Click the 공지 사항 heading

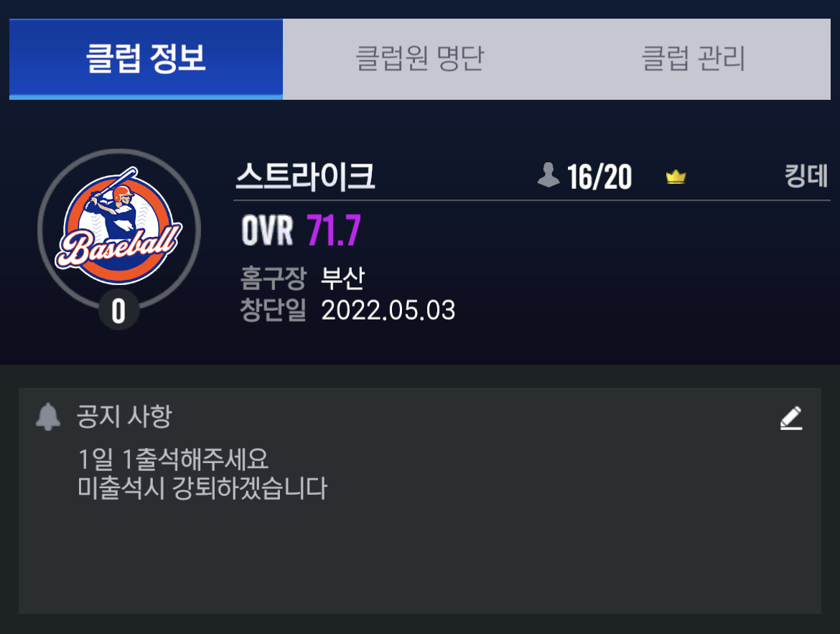coord(124,416)
